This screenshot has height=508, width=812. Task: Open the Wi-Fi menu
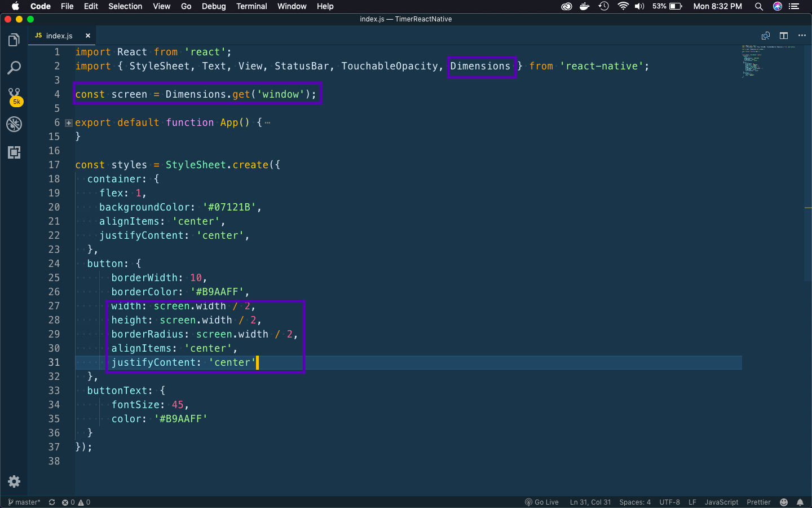point(623,6)
